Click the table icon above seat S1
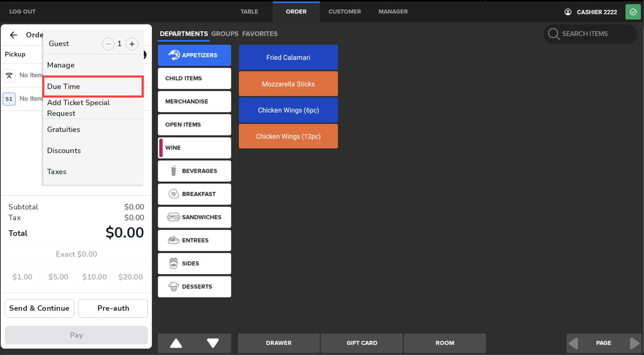Viewport: 644px width, 355px height. (9, 75)
